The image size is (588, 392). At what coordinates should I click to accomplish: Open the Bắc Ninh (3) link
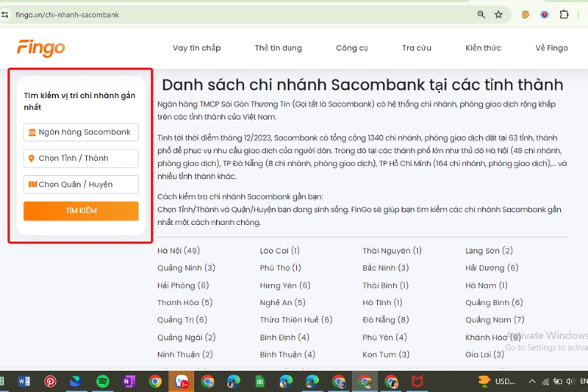pos(385,268)
